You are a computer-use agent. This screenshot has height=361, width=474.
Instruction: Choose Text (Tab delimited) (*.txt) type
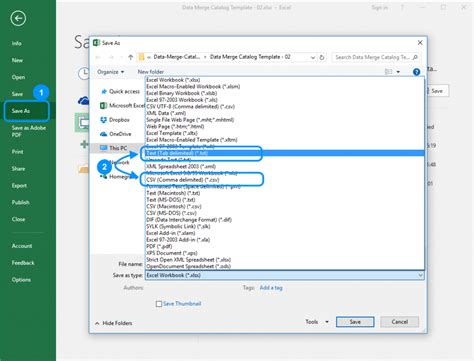[x=285, y=153]
